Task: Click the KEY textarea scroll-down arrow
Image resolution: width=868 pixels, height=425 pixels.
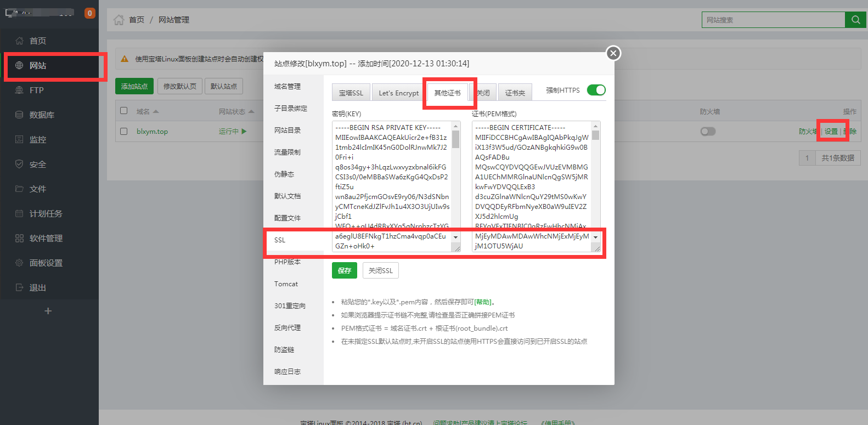Action: tap(456, 237)
